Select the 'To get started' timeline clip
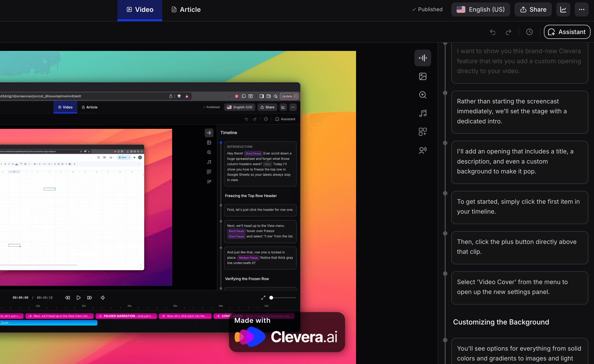Screen dimensions: 594x364 (x=520, y=207)
